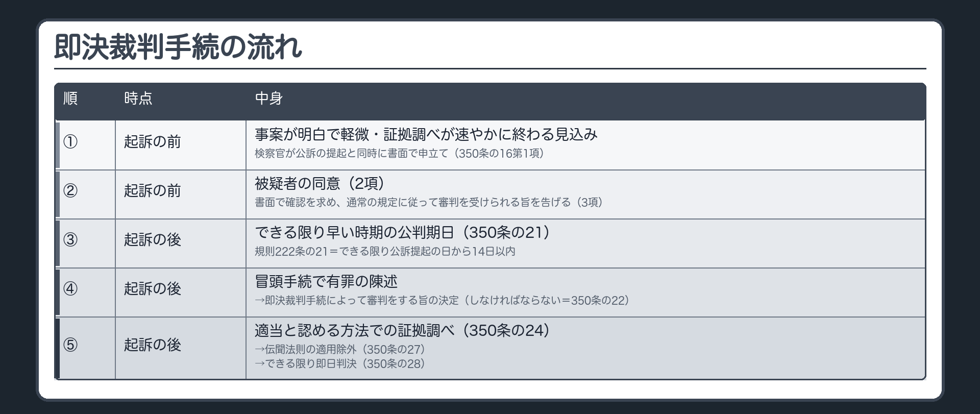Click the 即決裁判手続の流れ title heading
This screenshot has height=414, width=980.
[x=178, y=47]
